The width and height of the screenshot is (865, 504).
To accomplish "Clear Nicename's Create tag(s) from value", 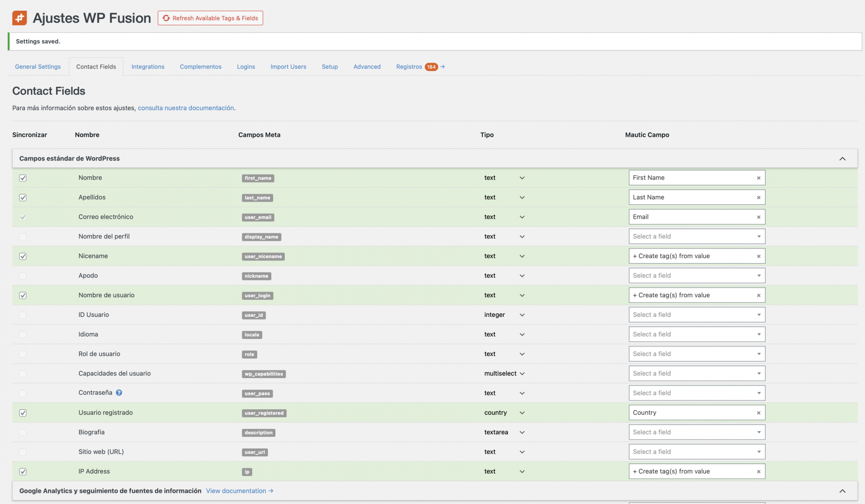I will 759,256.
